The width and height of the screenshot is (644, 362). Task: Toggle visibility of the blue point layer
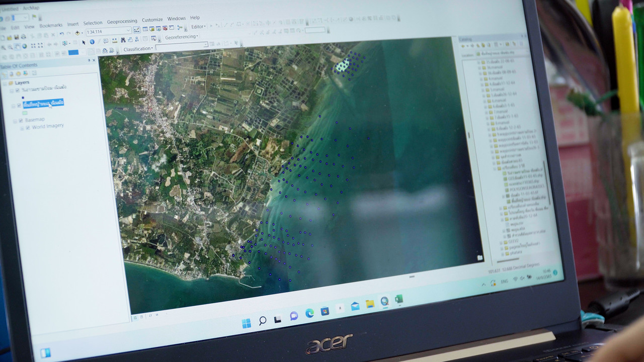click(x=18, y=90)
